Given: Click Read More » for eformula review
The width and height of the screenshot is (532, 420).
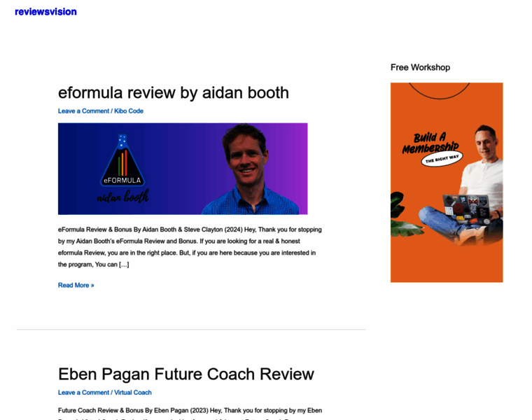Looking at the screenshot, I should [76, 286].
